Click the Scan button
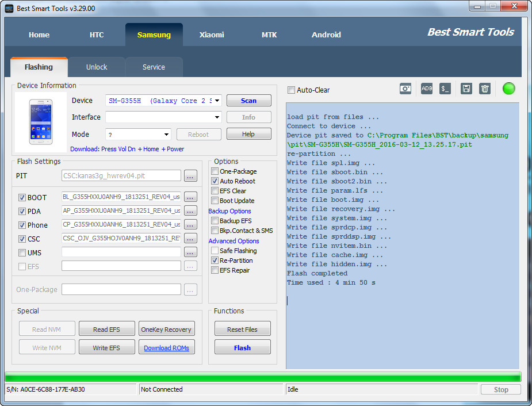 tap(248, 101)
